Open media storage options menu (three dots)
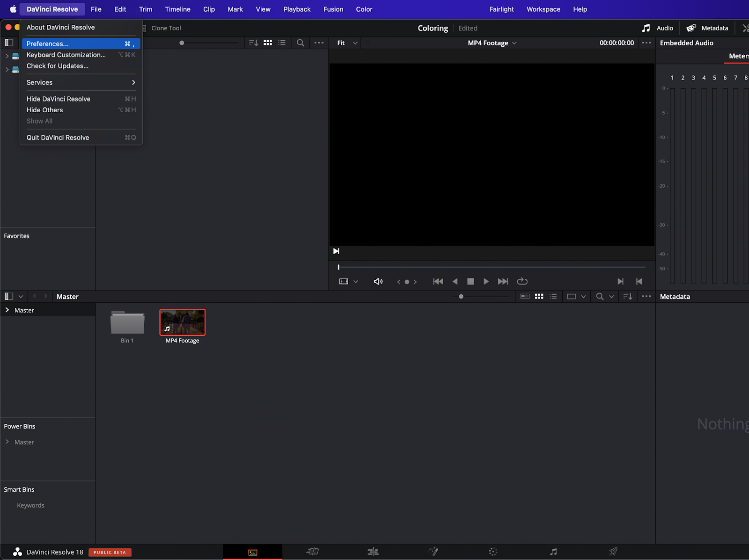 coord(319,43)
